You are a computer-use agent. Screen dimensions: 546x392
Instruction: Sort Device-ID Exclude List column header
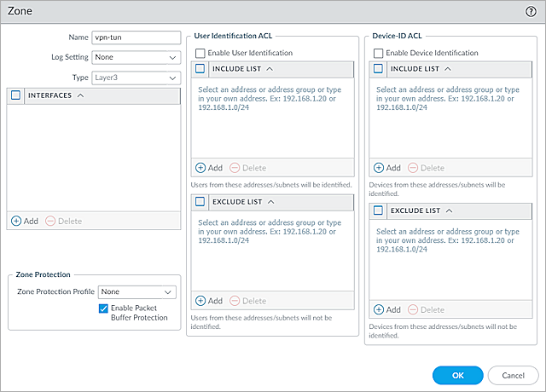[449, 210]
